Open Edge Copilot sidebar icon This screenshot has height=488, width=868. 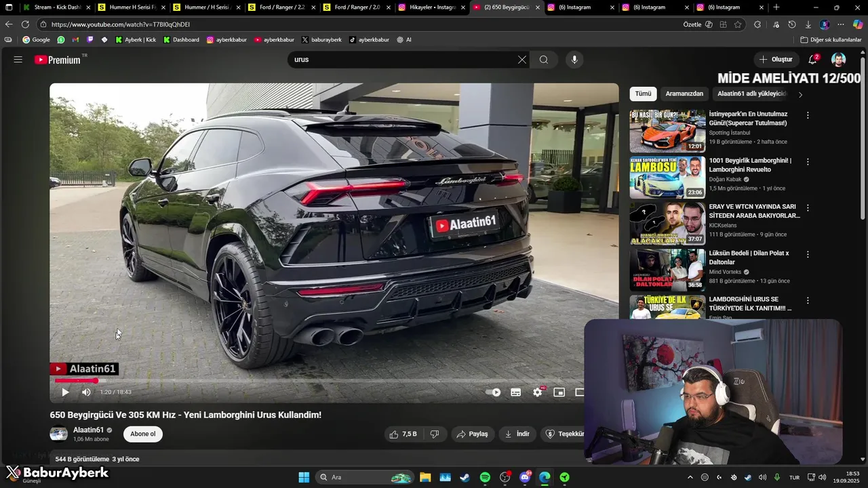[858, 24]
